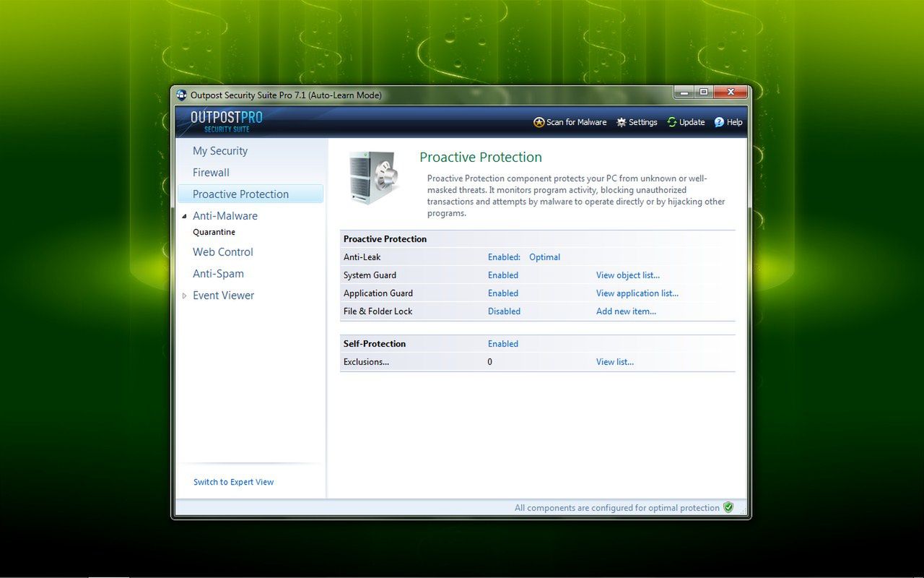Collapse the Anti-Malware tree node

pos(184,216)
